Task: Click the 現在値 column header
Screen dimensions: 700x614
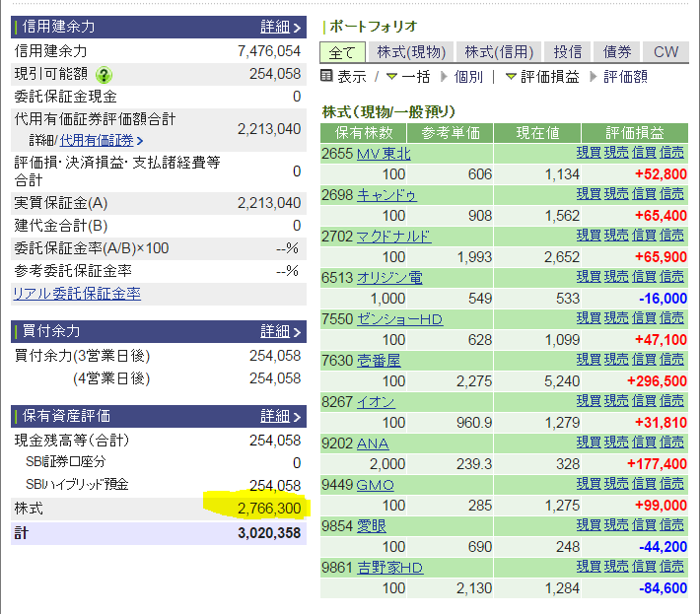Action: 537,133
